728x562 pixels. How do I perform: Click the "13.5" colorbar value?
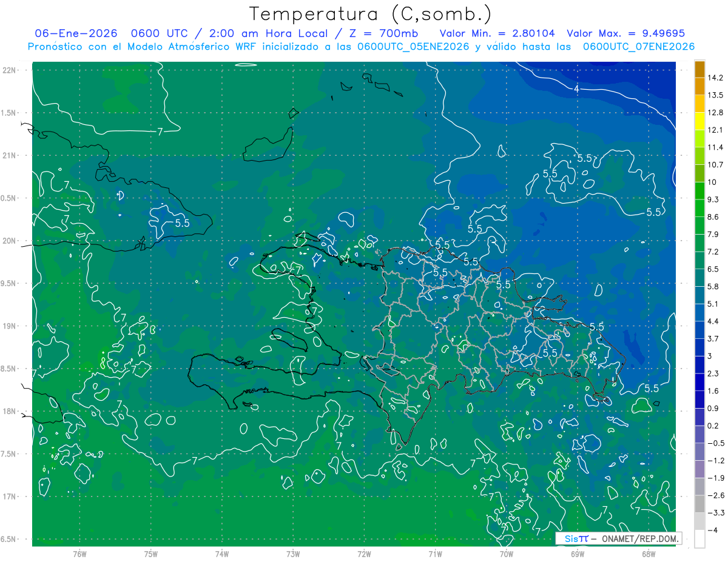point(715,95)
